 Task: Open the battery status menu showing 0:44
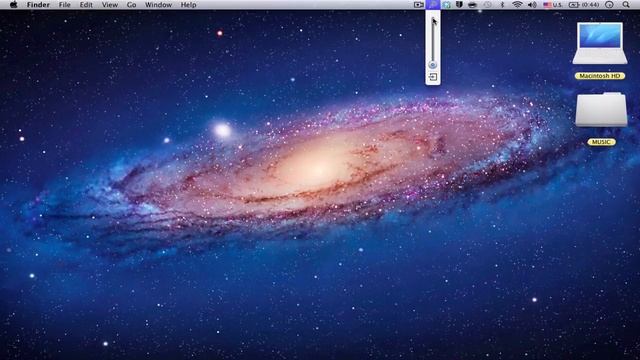click(584, 5)
